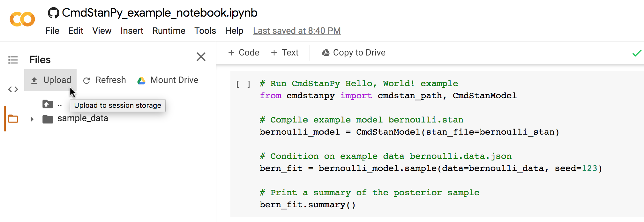
Task: Run the code cell via brackets
Action: point(243,84)
